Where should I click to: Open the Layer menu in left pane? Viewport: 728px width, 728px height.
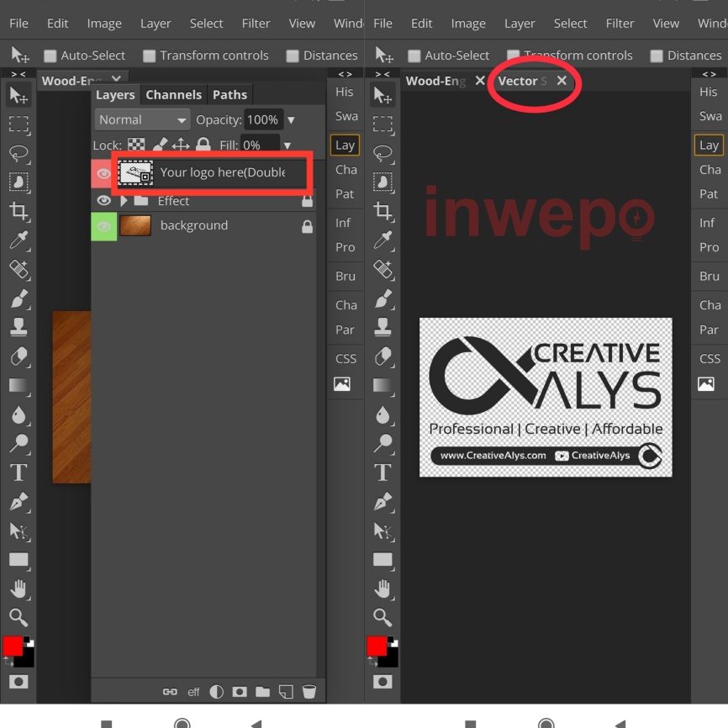pos(156,24)
